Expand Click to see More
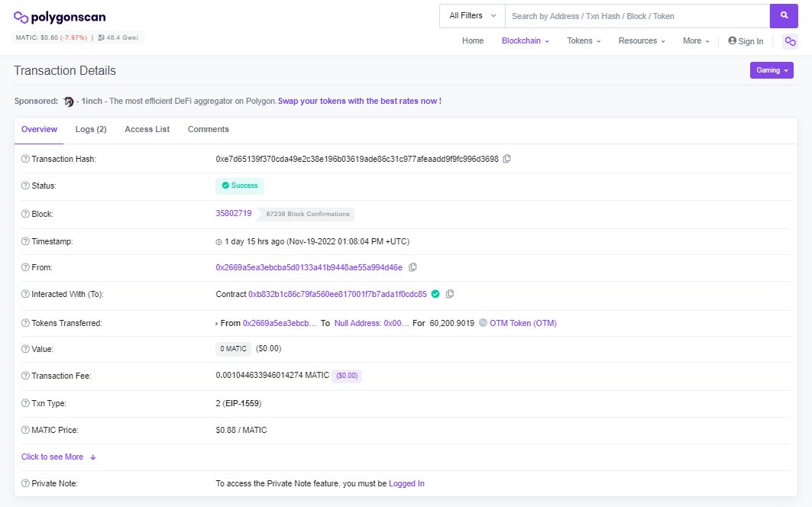The width and height of the screenshot is (812, 507). point(59,457)
